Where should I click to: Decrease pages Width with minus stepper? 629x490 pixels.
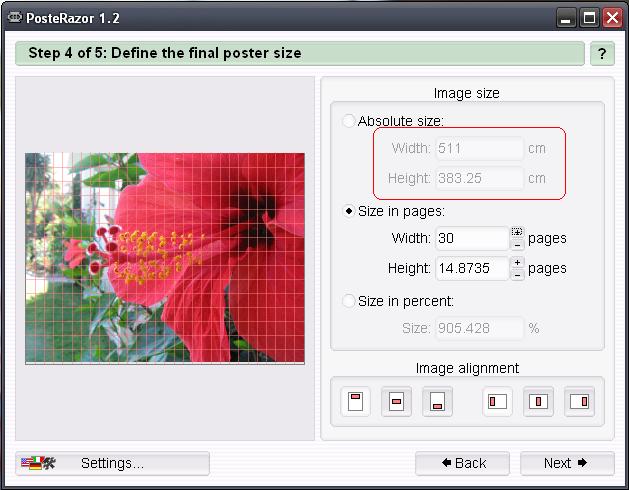pyautogui.click(x=517, y=244)
